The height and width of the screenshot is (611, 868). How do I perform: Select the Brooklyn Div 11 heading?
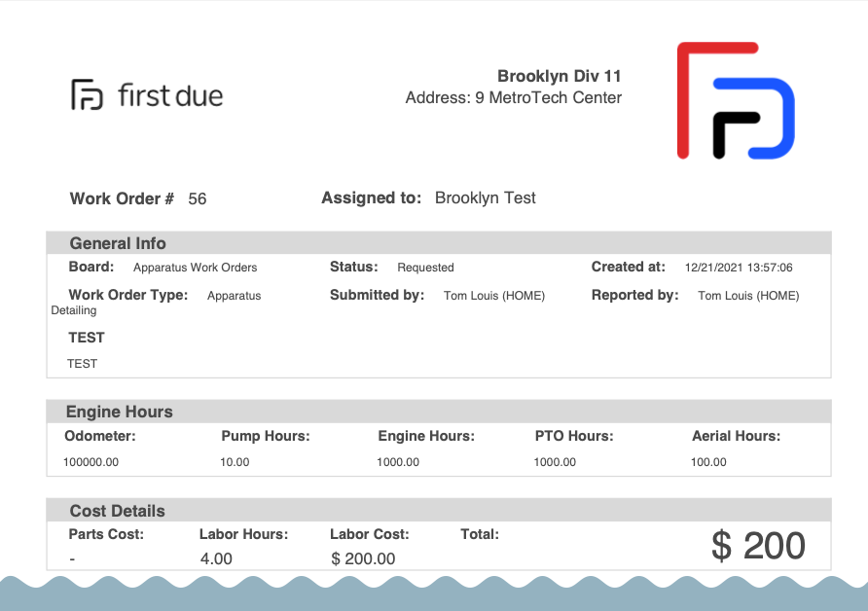[x=560, y=76]
